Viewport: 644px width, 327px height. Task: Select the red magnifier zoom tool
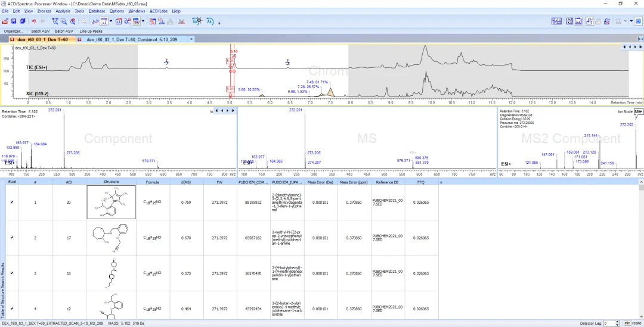73,21
